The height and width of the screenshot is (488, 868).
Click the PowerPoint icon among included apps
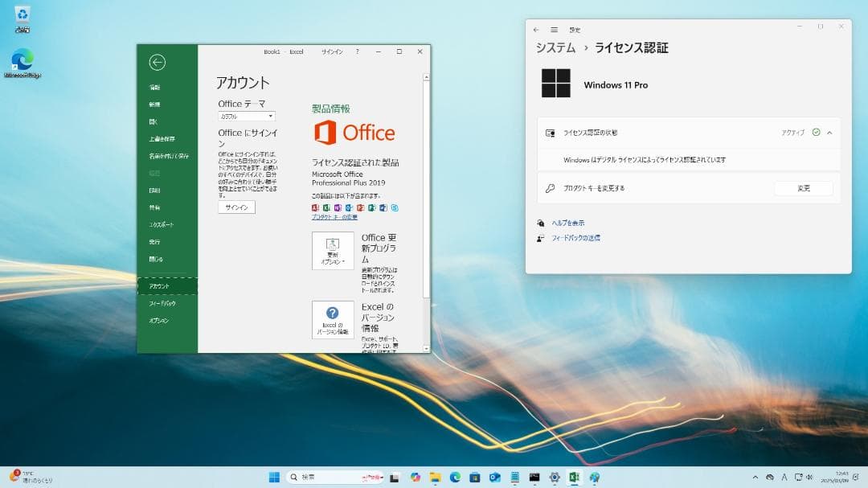[x=359, y=207]
